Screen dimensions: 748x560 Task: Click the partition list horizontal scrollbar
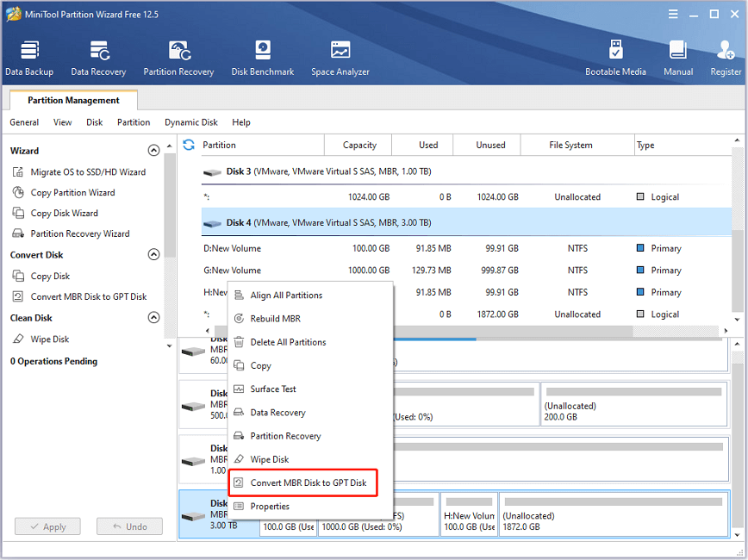click(x=513, y=331)
